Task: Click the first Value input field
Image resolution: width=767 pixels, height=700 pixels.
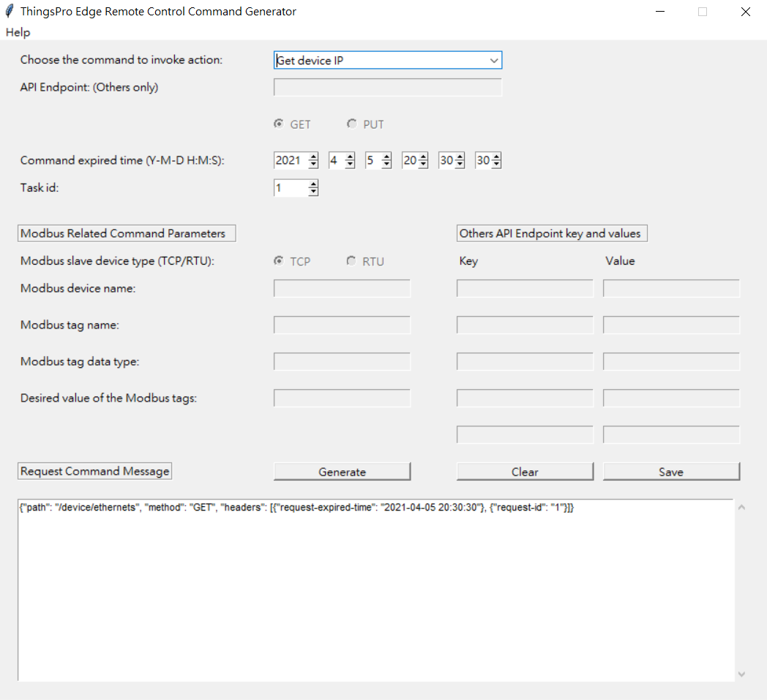Action: [x=671, y=288]
